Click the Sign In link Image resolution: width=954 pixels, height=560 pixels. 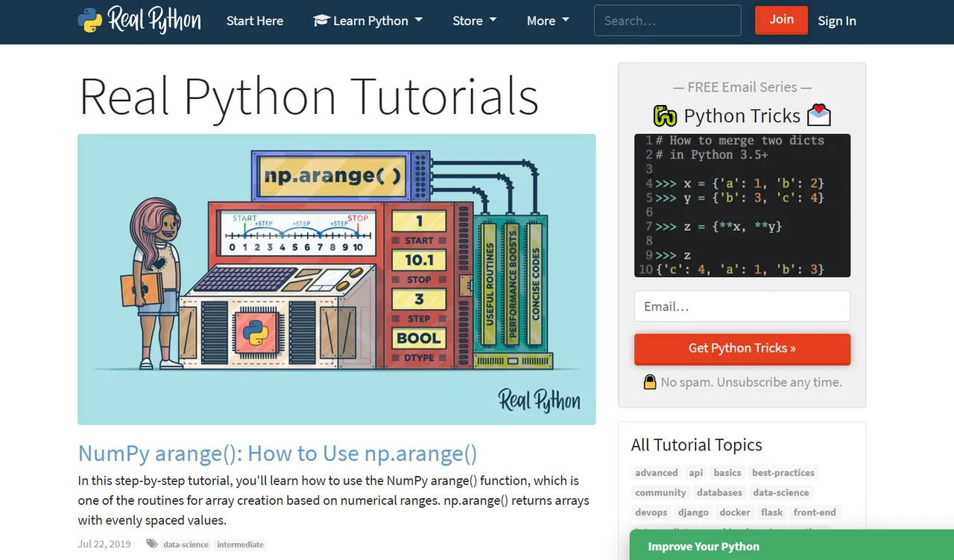837,21
